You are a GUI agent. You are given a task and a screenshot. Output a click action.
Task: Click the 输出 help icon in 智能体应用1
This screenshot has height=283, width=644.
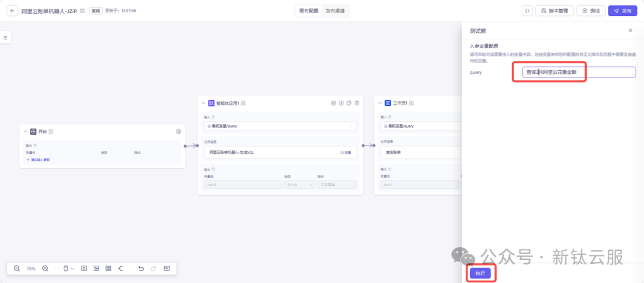click(213, 169)
